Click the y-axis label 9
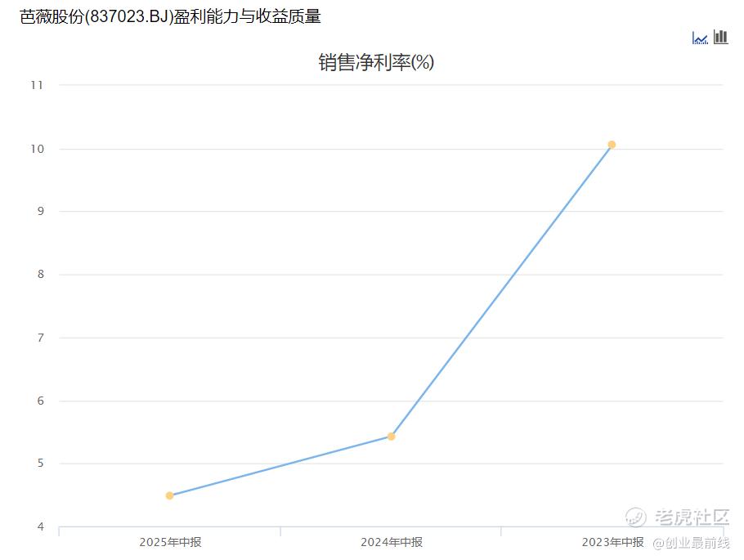The image size is (744, 560). (x=41, y=211)
